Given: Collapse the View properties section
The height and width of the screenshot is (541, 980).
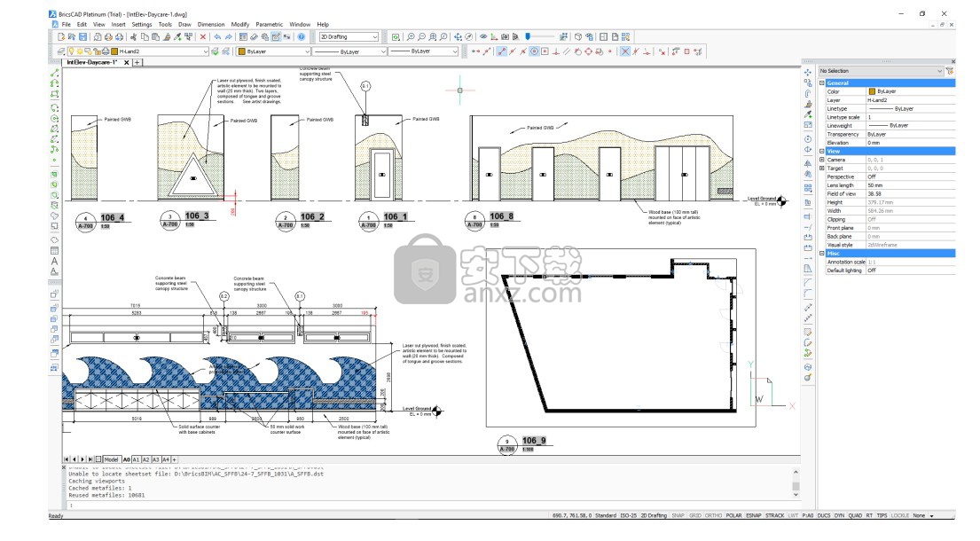Looking at the screenshot, I should tap(822, 151).
